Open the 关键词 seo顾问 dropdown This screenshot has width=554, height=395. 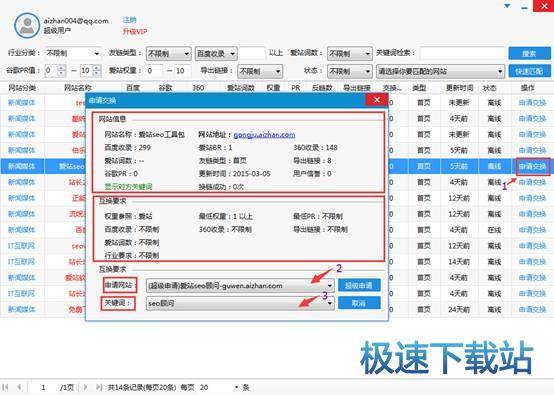point(240,303)
